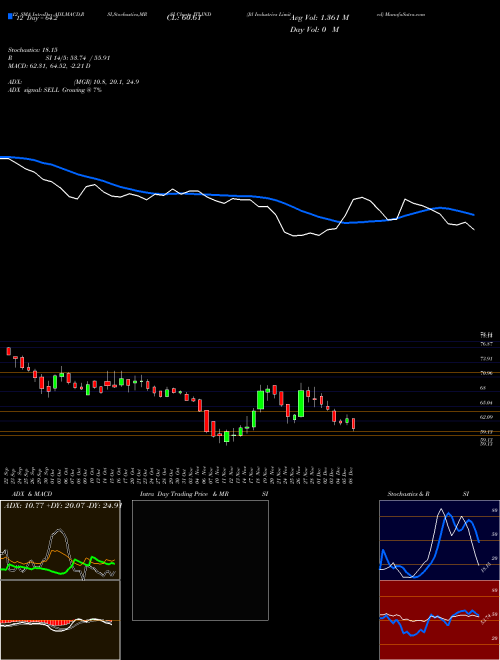The image size is (500, 660).
Task: Click the empty Intra Day Trading Price panel
Action: pos(200,560)
